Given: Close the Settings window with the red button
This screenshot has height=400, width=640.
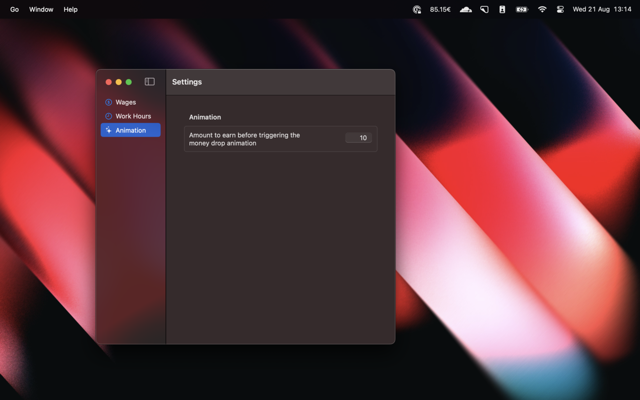Looking at the screenshot, I should [109, 82].
